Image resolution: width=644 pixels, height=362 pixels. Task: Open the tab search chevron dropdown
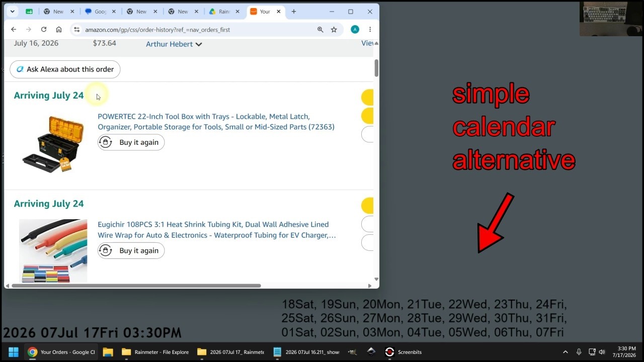pyautogui.click(x=13, y=12)
